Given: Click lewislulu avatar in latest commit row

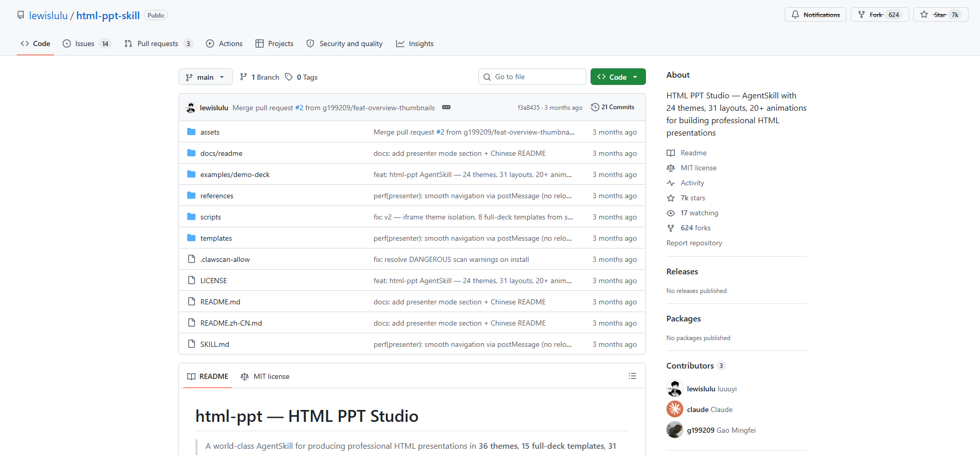Looking at the screenshot, I should [x=191, y=108].
